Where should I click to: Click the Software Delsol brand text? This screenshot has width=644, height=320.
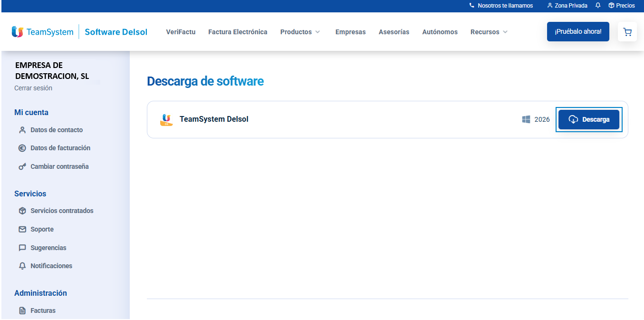pyautogui.click(x=116, y=32)
